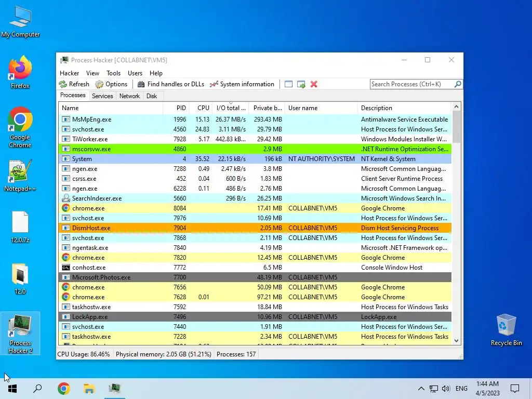Select the green mscorsvw.exe process icon

click(x=66, y=149)
